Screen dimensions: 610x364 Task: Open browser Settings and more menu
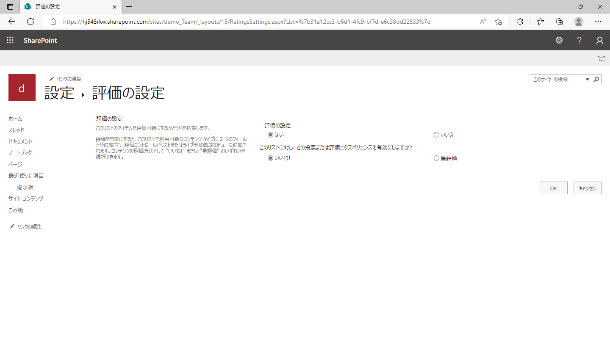tap(598, 22)
